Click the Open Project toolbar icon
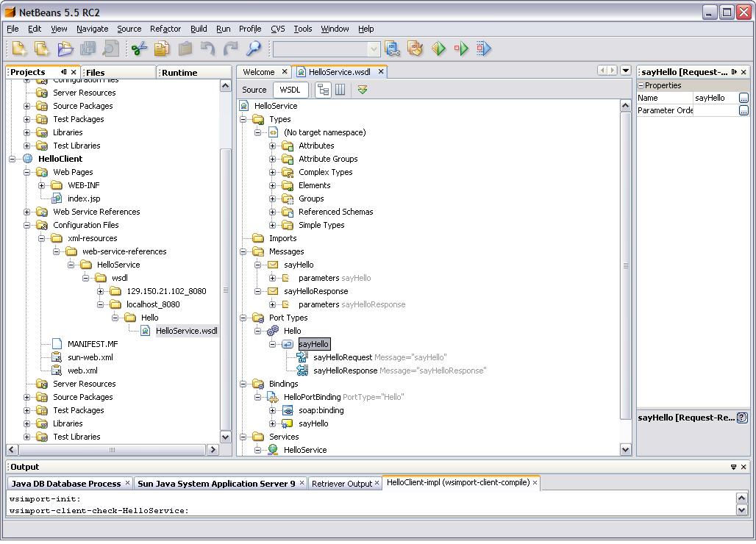 pyautogui.click(x=65, y=49)
